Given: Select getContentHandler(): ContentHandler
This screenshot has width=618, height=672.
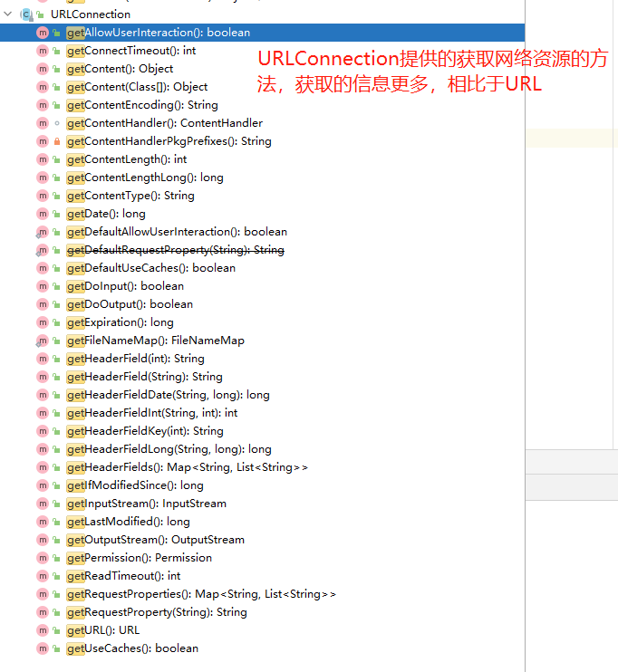Looking at the screenshot, I should point(165,123).
